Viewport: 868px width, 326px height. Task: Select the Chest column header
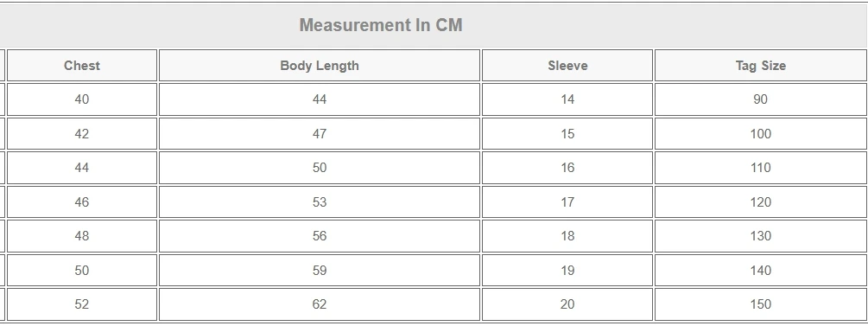(82, 66)
